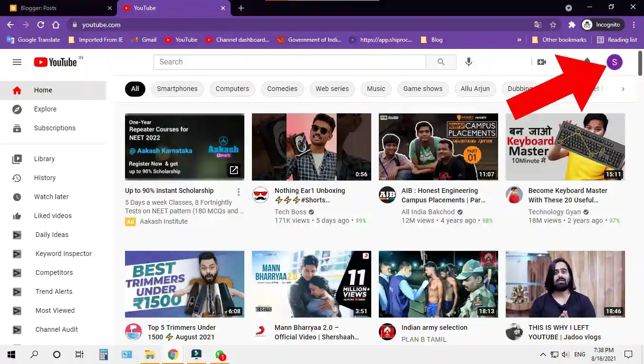Open the Chrome extensions puzzle icon

pyautogui.click(x=572, y=25)
